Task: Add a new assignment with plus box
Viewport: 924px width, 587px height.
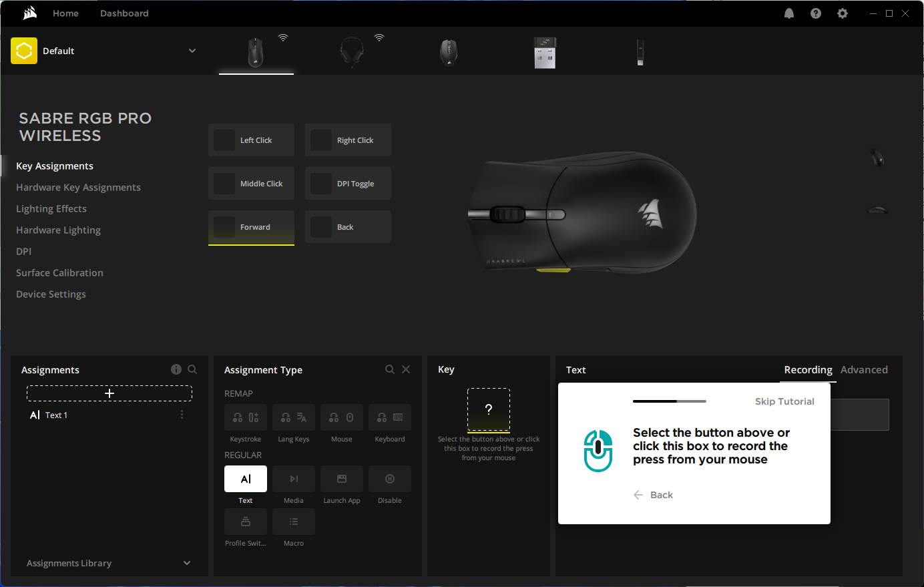Action: coord(109,393)
